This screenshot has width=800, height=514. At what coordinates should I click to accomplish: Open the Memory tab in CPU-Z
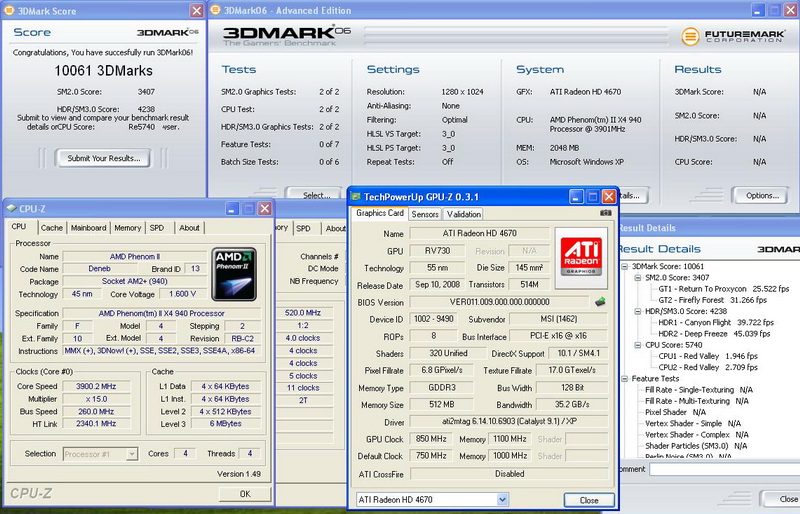[128, 228]
